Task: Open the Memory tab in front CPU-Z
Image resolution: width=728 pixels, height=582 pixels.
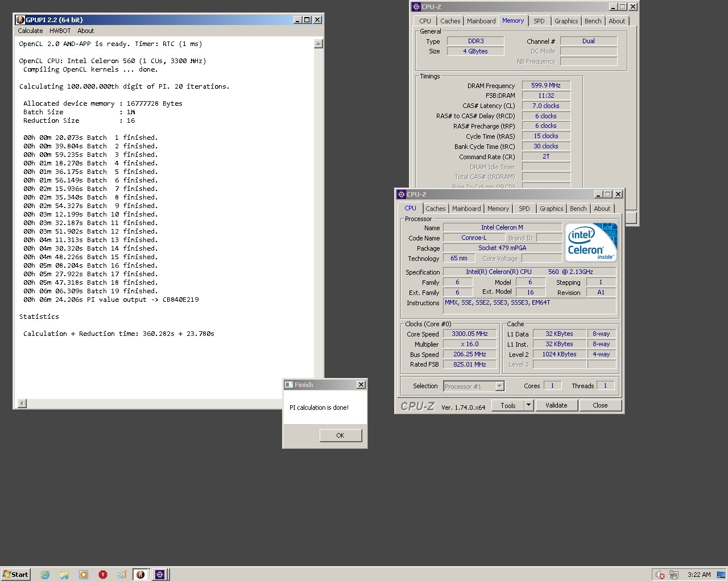Action: [498, 209]
